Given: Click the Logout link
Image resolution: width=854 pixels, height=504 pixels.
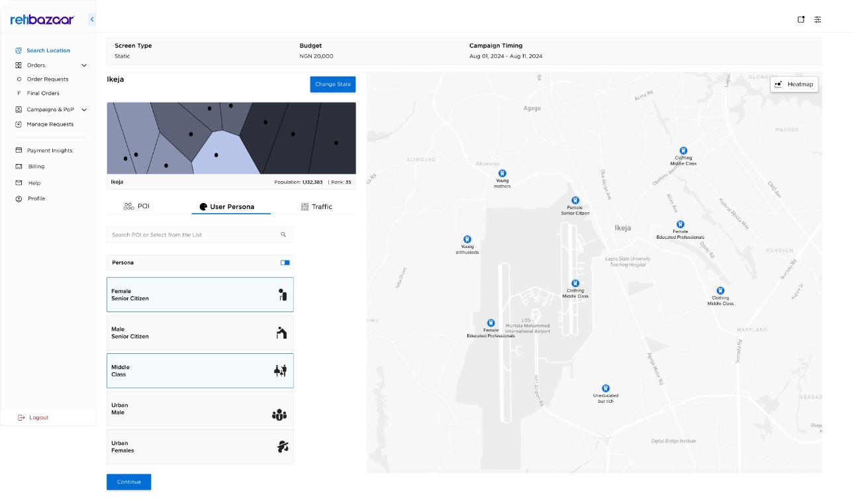Looking at the screenshot, I should click(38, 417).
